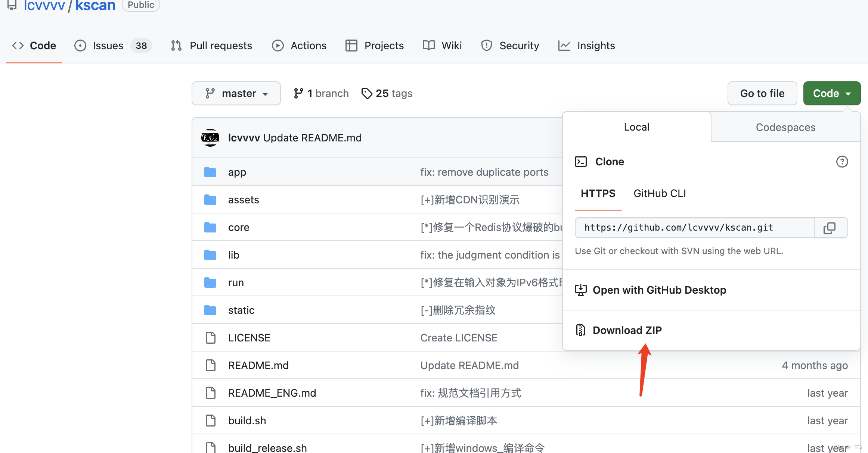Expand the 1 branch selector
Image resolution: width=868 pixels, height=453 pixels.
tap(321, 93)
